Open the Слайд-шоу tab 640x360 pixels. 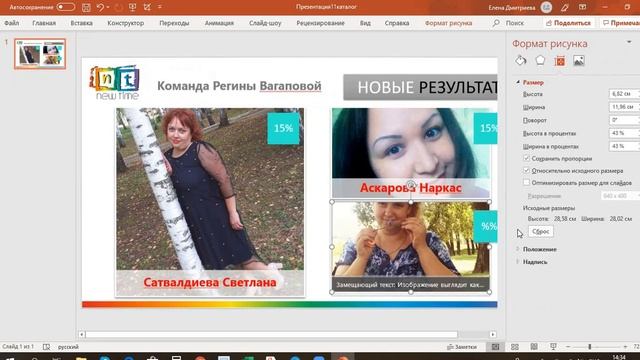coord(265,23)
